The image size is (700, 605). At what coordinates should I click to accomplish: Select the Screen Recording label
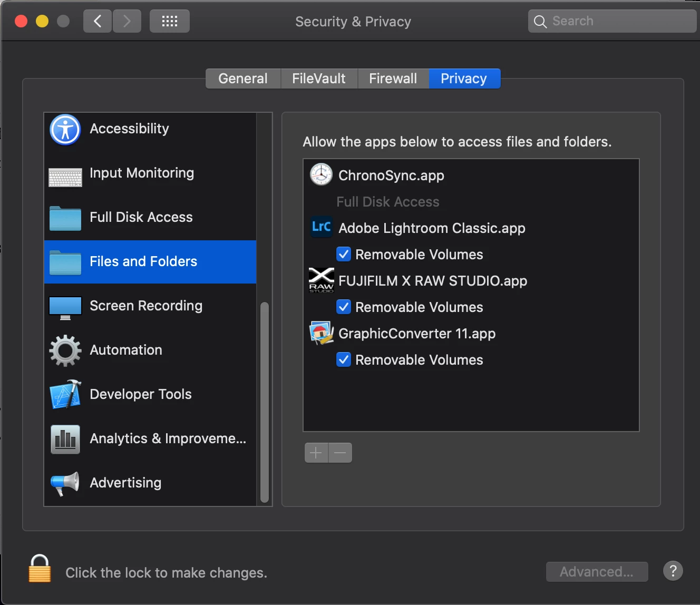point(146,306)
